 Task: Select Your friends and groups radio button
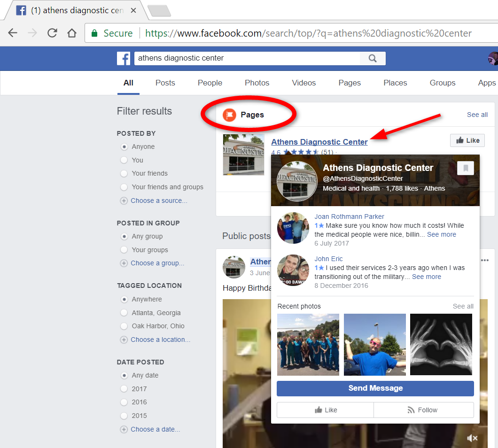(124, 187)
